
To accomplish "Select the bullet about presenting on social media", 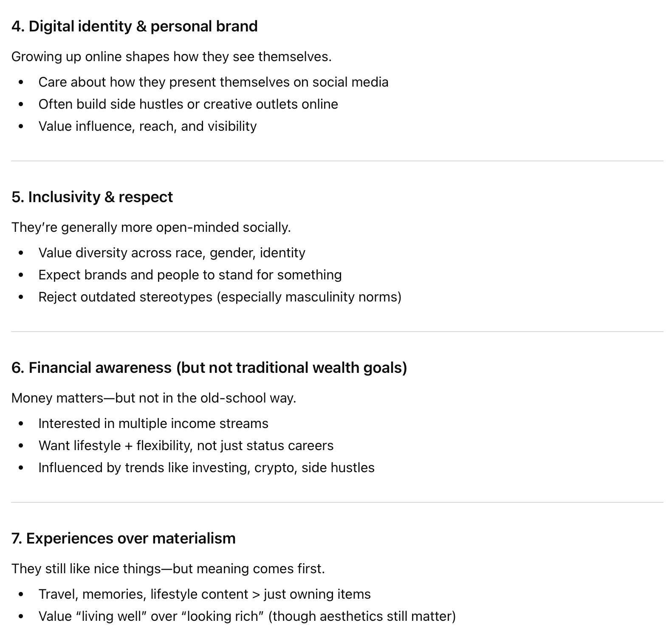I will (213, 82).
